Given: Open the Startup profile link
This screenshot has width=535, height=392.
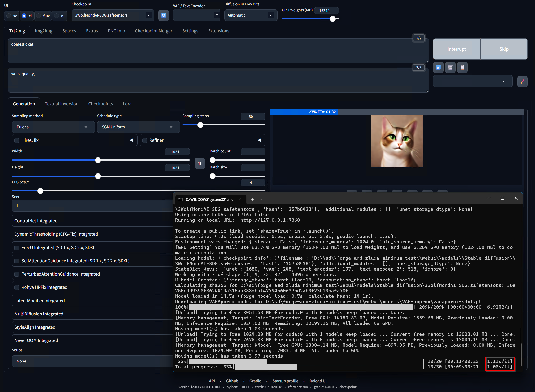Looking at the screenshot, I should click(x=285, y=381).
